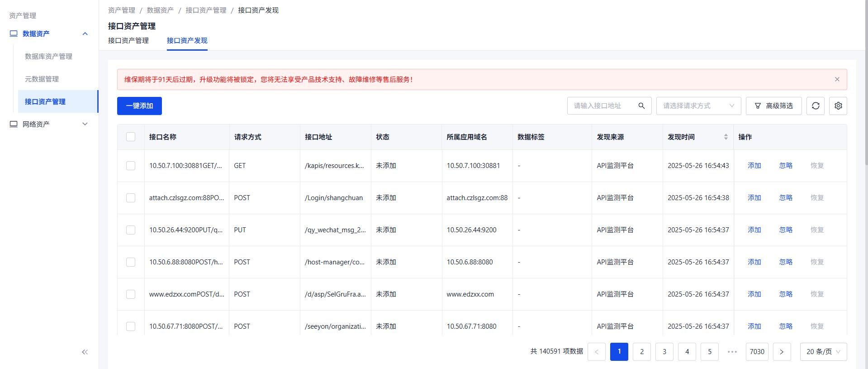The image size is (868, 369).
Task: Open the 请选择请求方式 dropdown
Action: pos(698,106)
